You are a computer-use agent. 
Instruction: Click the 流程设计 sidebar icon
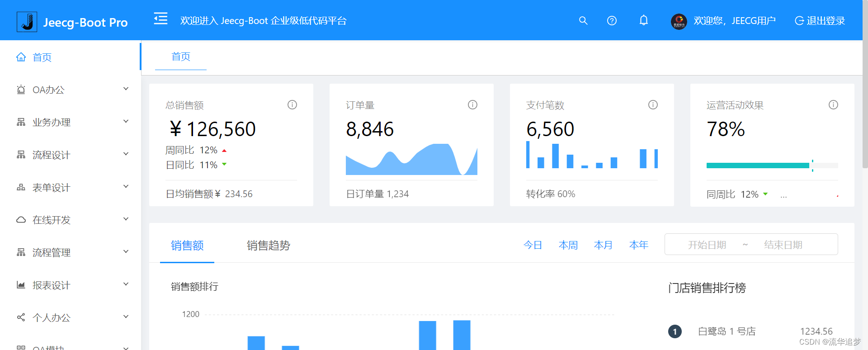[x=21, y=155]
